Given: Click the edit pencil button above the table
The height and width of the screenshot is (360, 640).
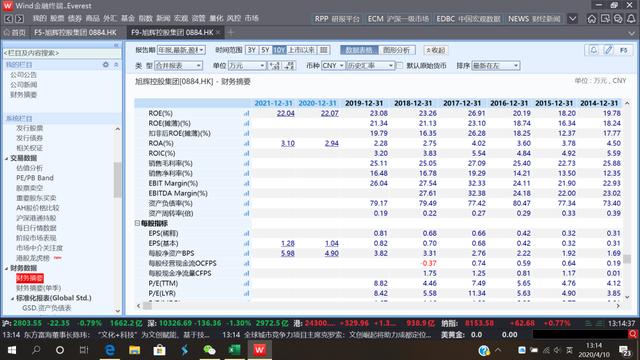Looking at the screenshot, I should [x=608, y=50].
